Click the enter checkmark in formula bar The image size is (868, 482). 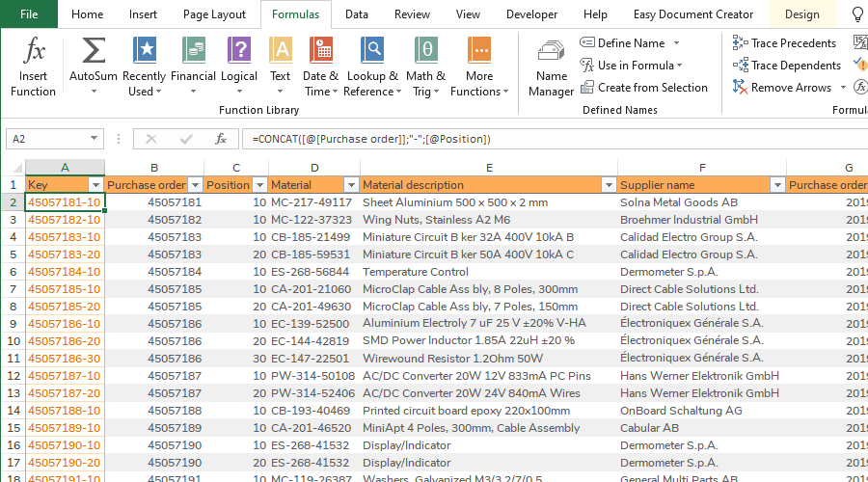[186, 139]
